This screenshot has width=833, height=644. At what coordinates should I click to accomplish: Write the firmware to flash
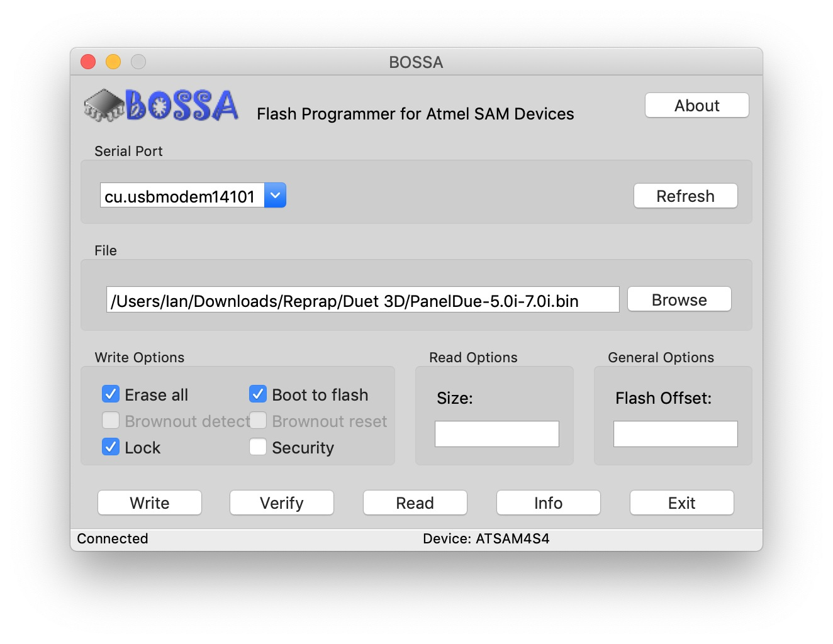(x=150, y=502)
